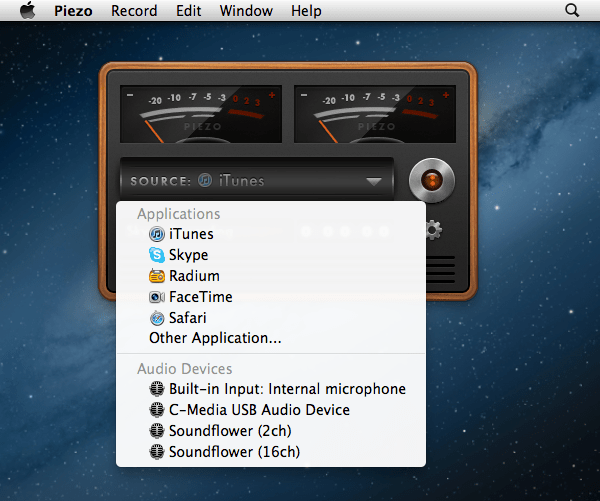Open the Edit menu

coord(188,11)
